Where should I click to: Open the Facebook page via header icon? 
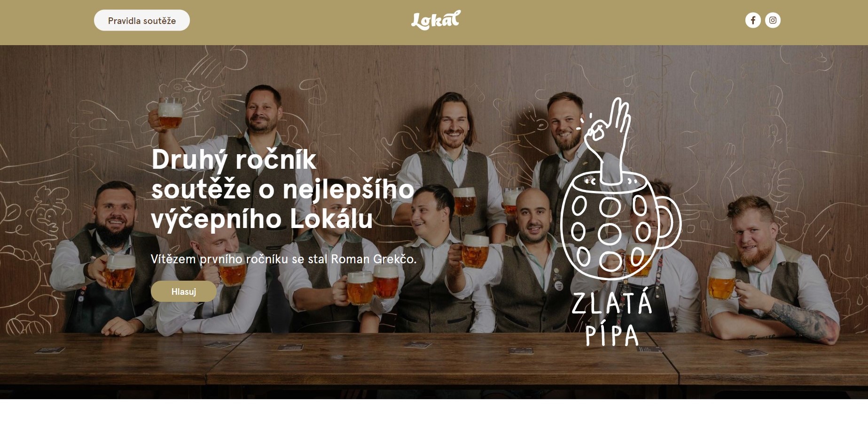coord(753,20)
